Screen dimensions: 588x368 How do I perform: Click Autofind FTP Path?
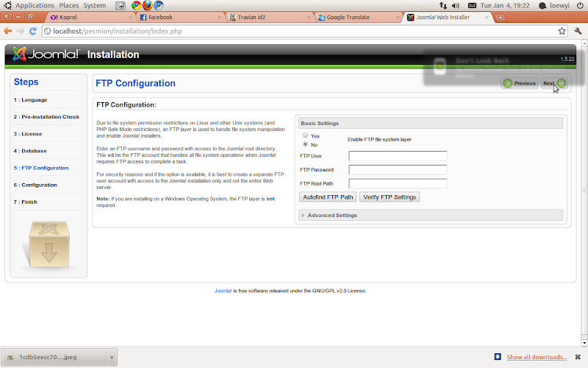(328, 197)
